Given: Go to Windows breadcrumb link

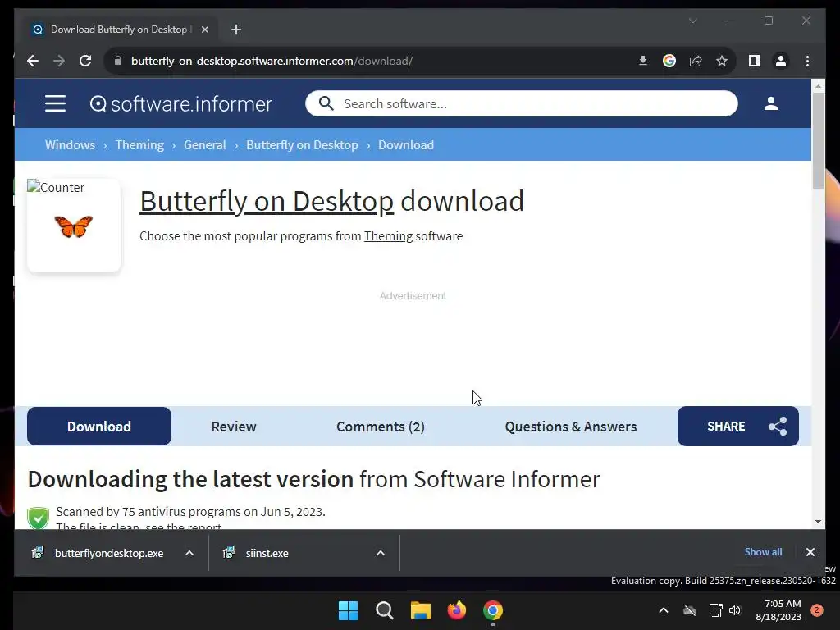Looking at the screenshot, I should point(71,145).
